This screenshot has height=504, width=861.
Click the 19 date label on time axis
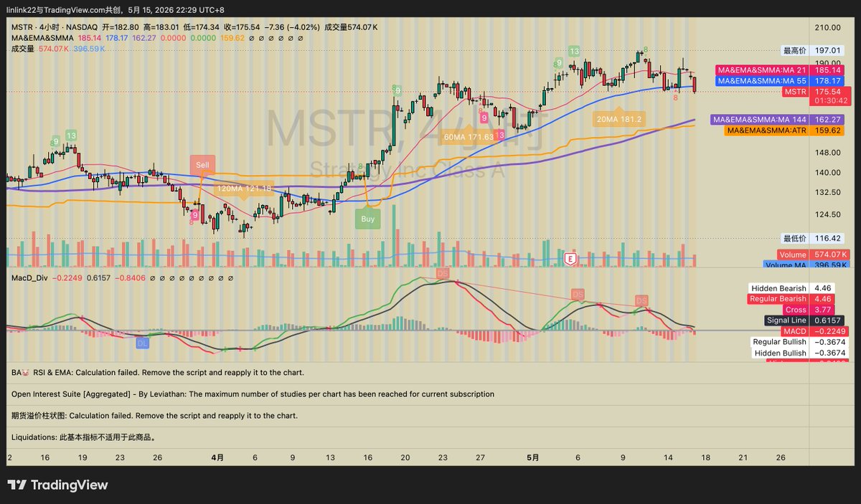(x=83, y=457)
